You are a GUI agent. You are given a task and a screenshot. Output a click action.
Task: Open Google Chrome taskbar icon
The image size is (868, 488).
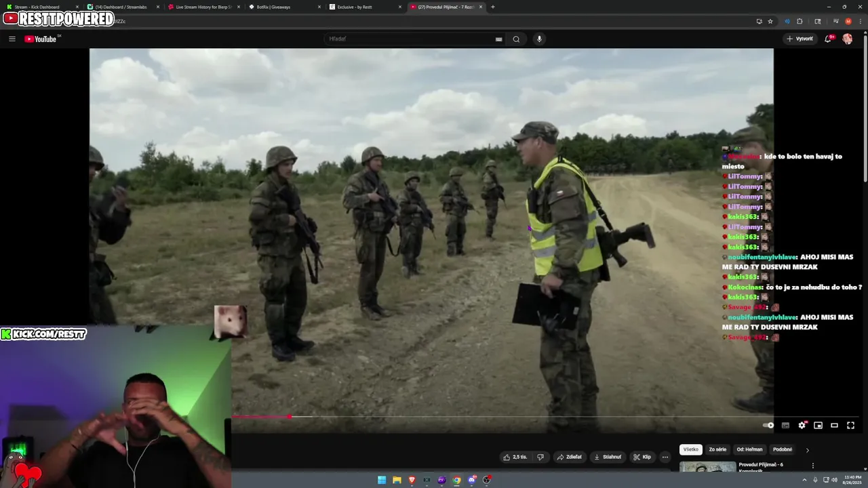click(x=456, y=480)
